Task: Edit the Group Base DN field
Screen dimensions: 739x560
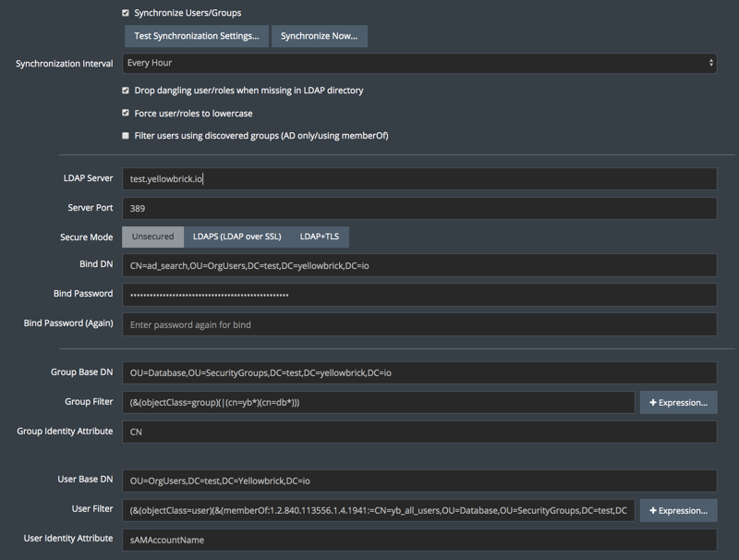Action: point(419,372)
